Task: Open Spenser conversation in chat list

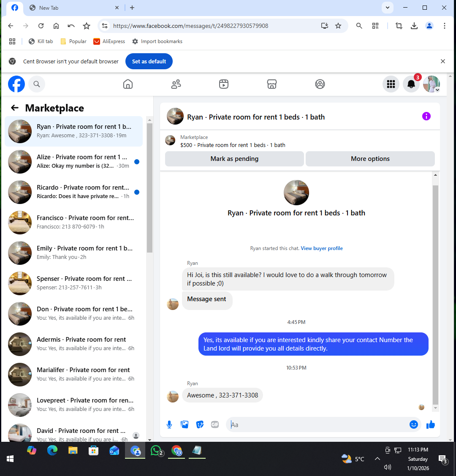Action: pyautogui.click(x=74, y=283)
